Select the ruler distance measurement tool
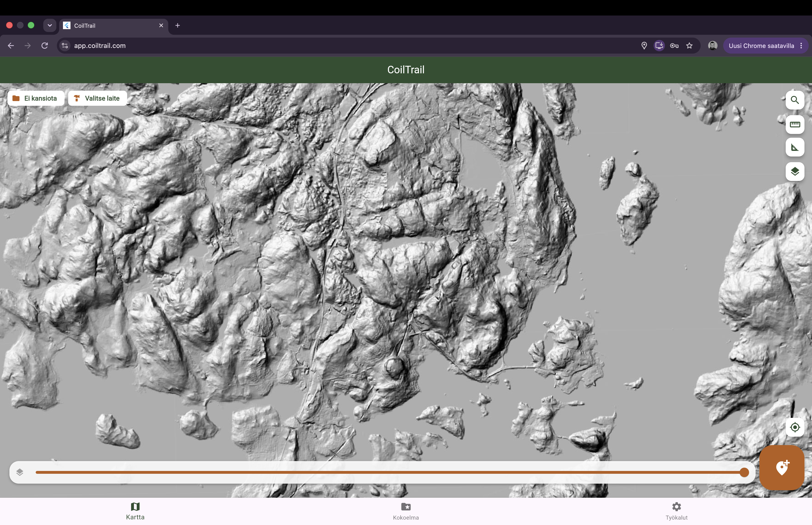 pyautogui.click(x=795, y=124)
